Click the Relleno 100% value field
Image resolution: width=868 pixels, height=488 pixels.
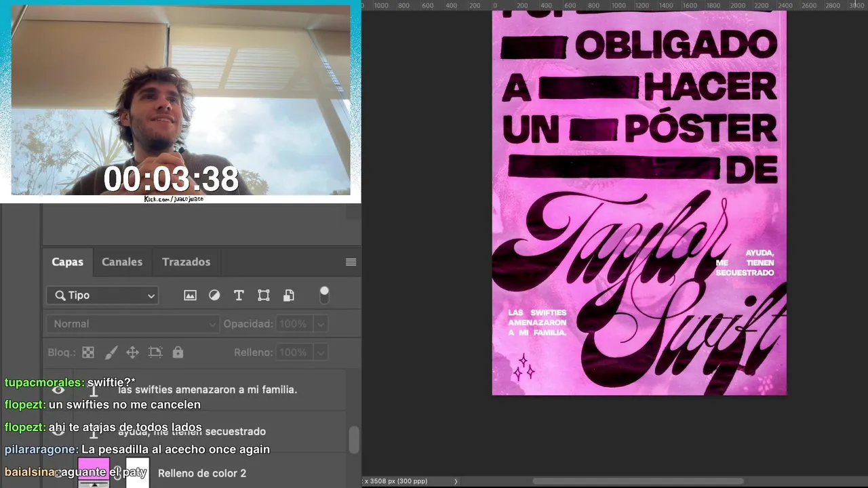coord(295,352)
